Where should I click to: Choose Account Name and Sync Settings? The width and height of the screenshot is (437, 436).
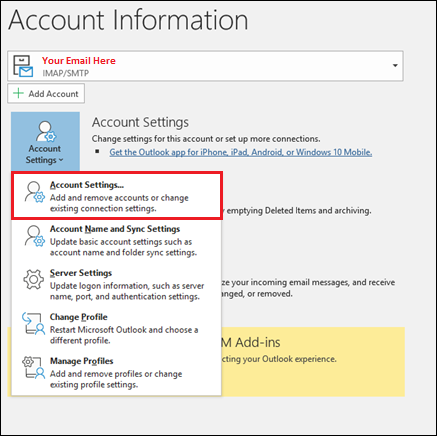pyautogui.click(x=116, y=240)
